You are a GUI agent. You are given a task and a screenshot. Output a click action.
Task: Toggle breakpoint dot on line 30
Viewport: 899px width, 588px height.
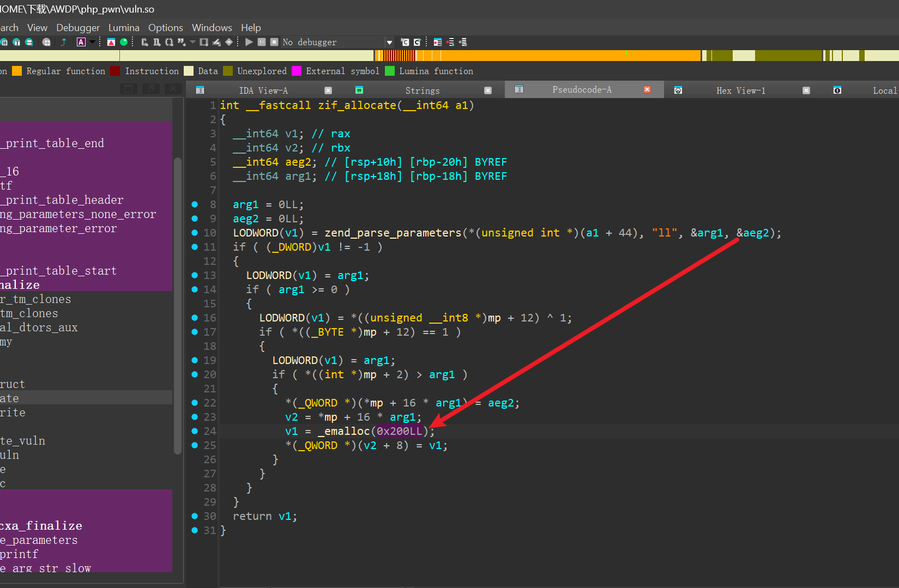195,516
